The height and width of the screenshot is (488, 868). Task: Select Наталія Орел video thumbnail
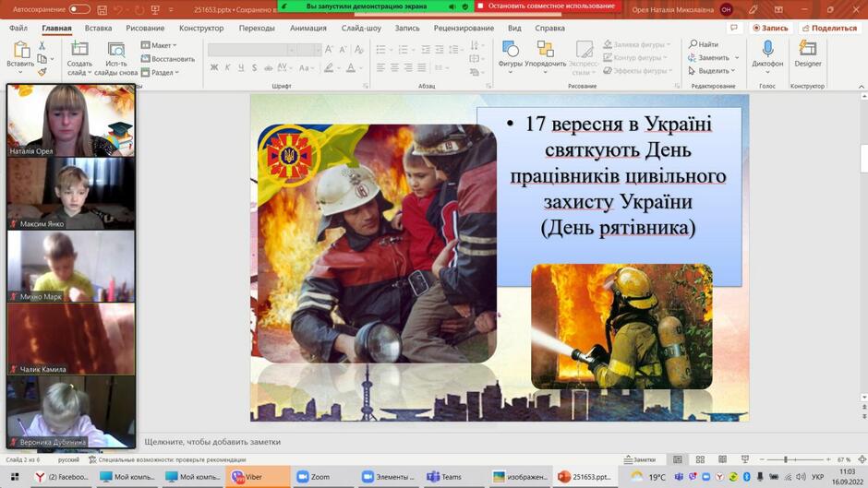click(71, 121)
